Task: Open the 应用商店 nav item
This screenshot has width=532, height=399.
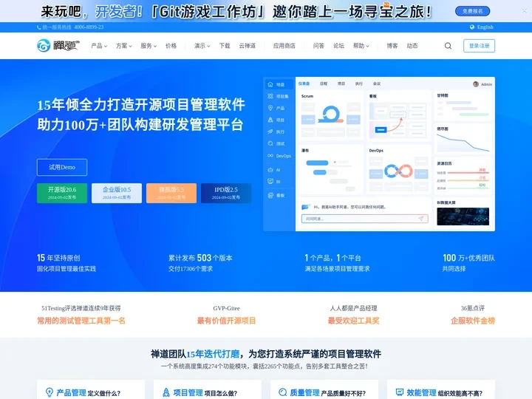Action: 284,46
